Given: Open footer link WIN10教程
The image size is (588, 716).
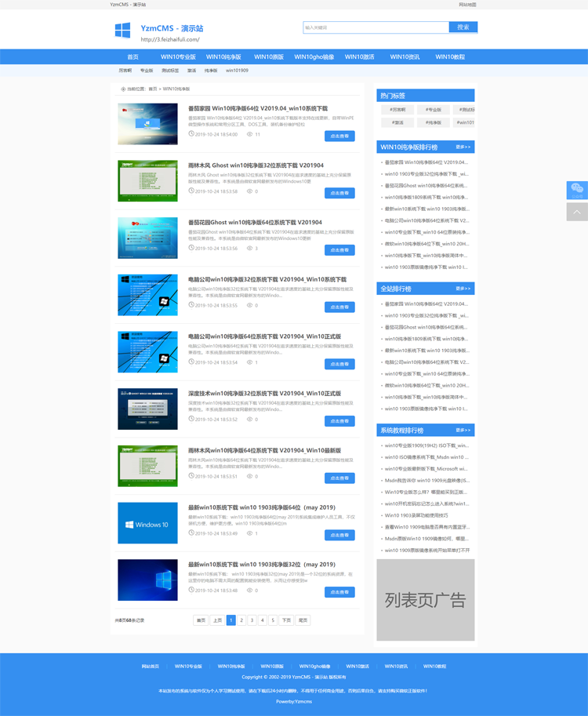Looking at the screenshot, I should pyautogui.click(x=434, y=667).
